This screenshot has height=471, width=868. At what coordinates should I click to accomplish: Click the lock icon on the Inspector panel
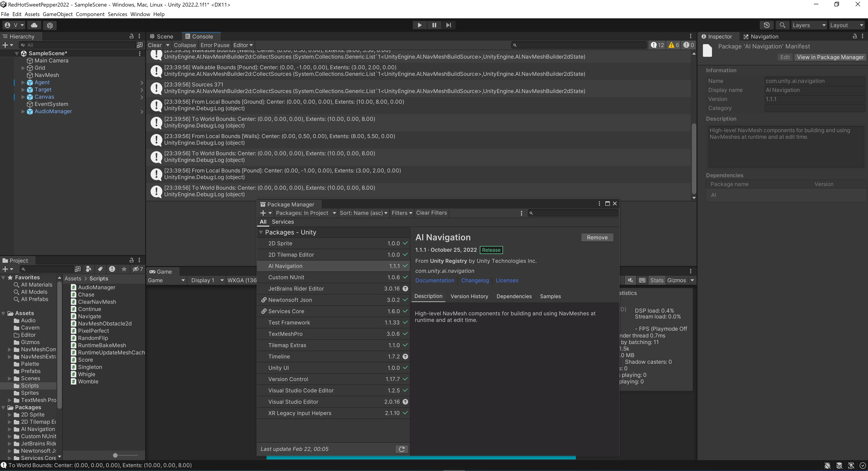(855, 36)
